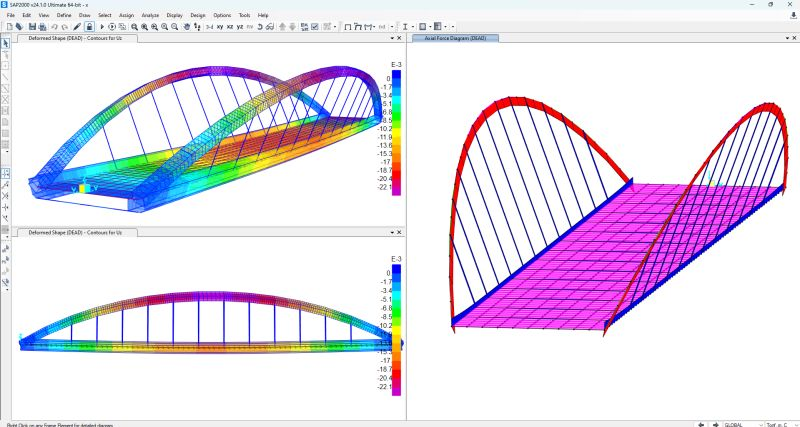The image size is (800, 427).
Task: Click the blue band of top-left contour legend
Action: (x=396, y=76)
